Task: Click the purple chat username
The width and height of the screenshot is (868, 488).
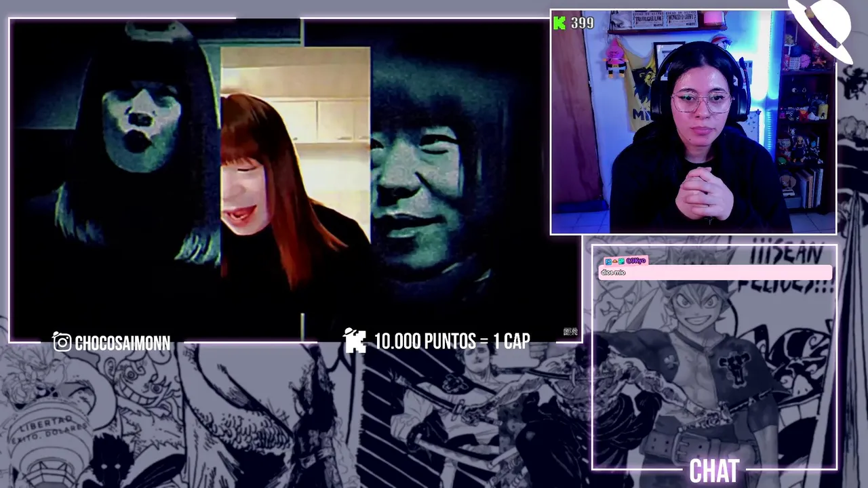Action: coord(636,261)
